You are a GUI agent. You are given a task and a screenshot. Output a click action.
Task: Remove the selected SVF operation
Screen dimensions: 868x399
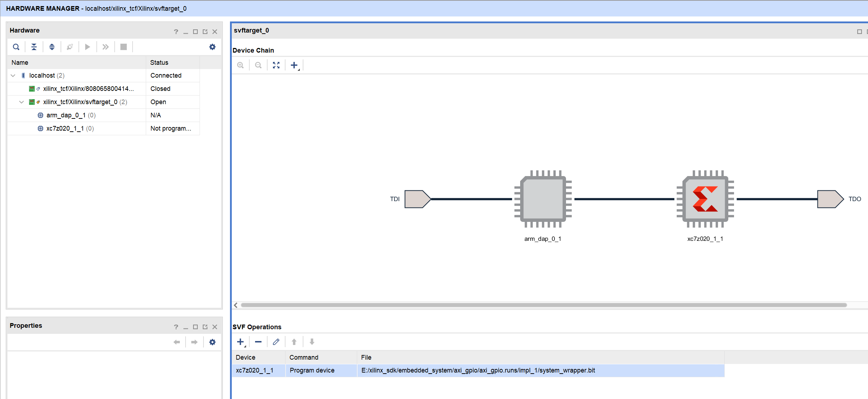[x=258, y=342]
